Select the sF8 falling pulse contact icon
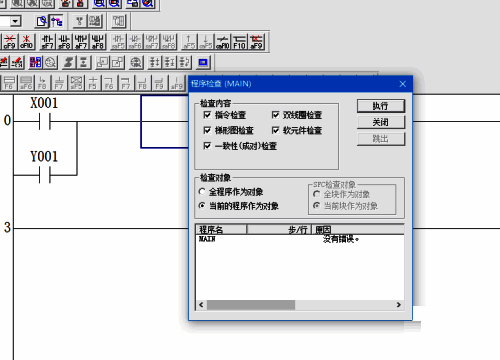Screen dimensions: 500x360 64,42
